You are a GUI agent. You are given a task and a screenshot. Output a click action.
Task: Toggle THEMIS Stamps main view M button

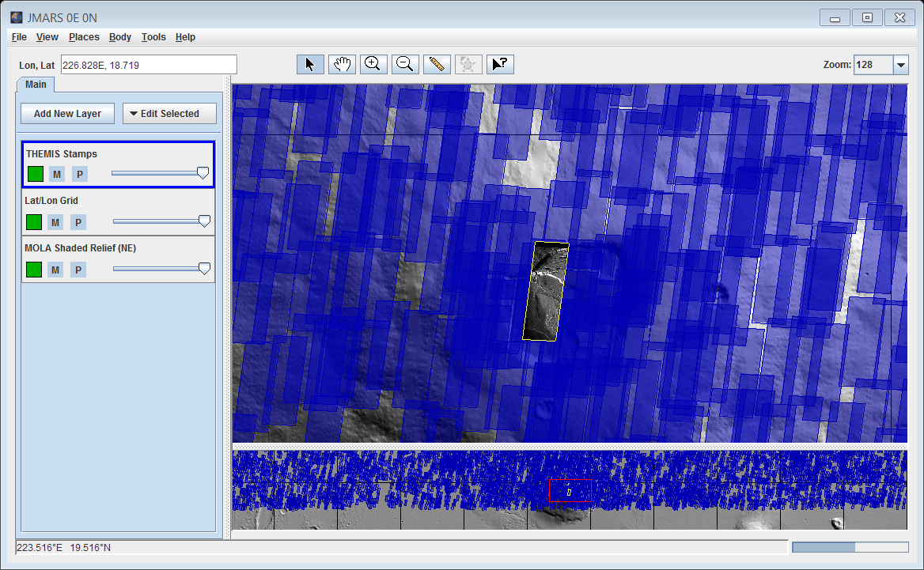pos(57,174)
